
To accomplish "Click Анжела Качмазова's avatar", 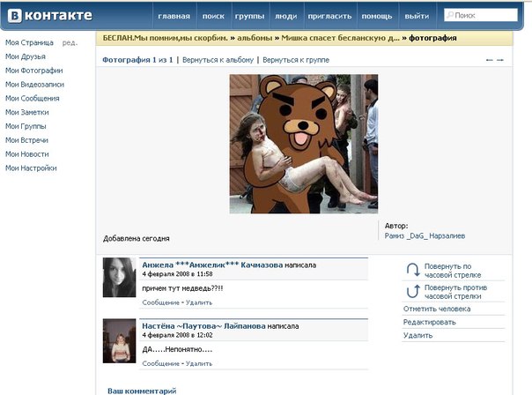I will point(120,277).
